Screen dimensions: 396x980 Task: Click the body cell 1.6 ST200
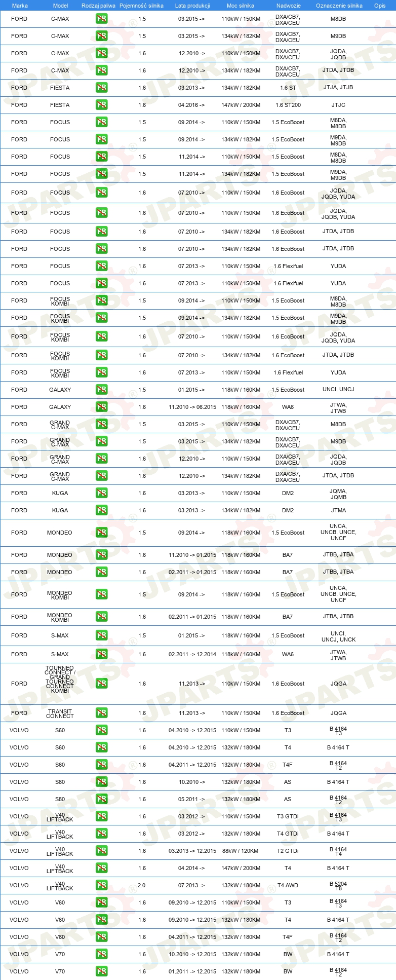point(288,105)
